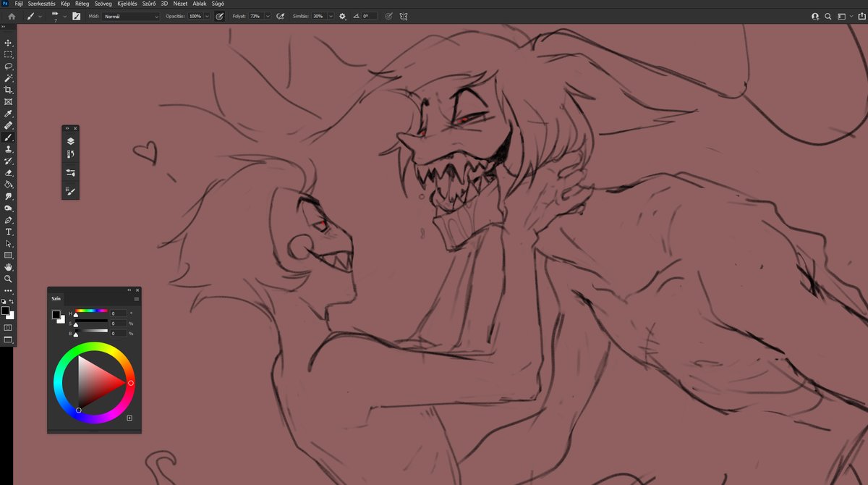This screenshot has height=485, width=868.
Task: Collapse the Szín color panel
Action: click(129, 290)
